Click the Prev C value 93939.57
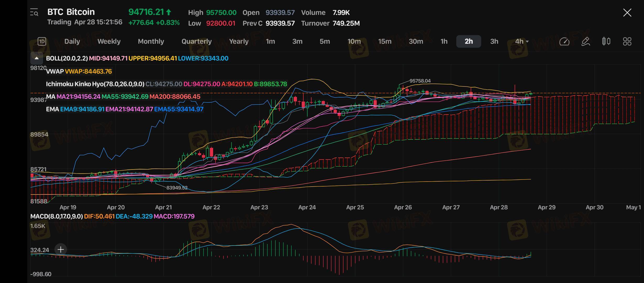The height and width of the screenshot is (283, 644). (x=280, y=23)
